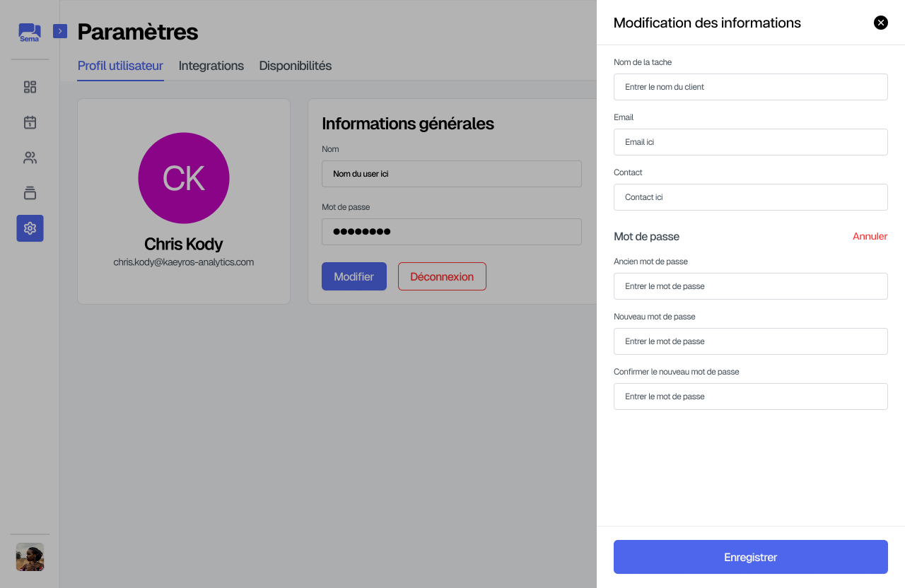Click the Sema logo icon
Image resolution: width=905 pixels, height=588 pixels.
30,33
